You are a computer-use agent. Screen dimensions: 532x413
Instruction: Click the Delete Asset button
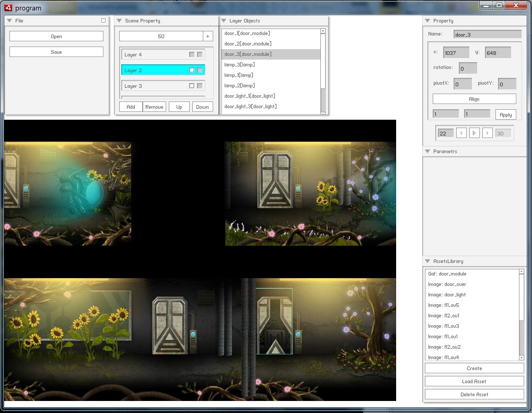[475, 394]
